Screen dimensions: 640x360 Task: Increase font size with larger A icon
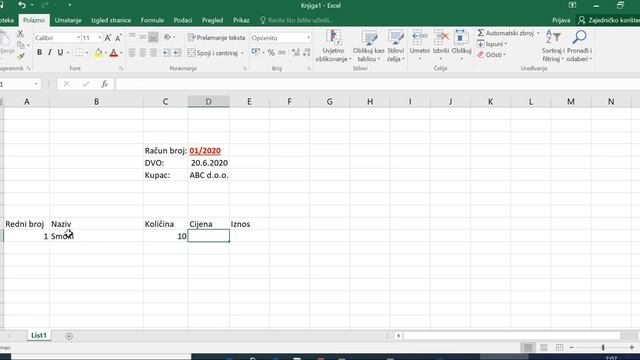(x=108, y=38)
